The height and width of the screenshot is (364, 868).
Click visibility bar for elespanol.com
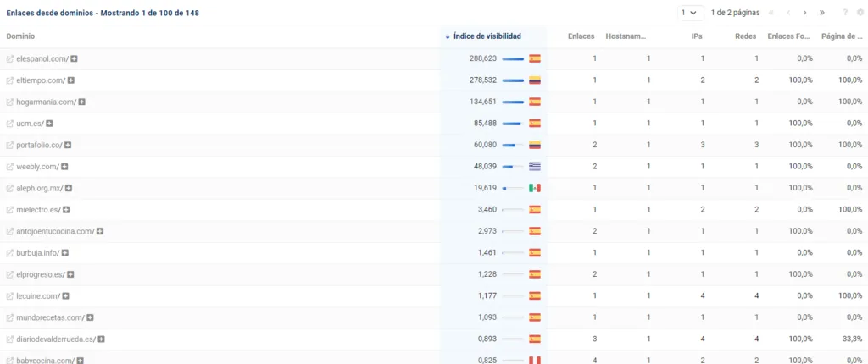pos(513,58)
